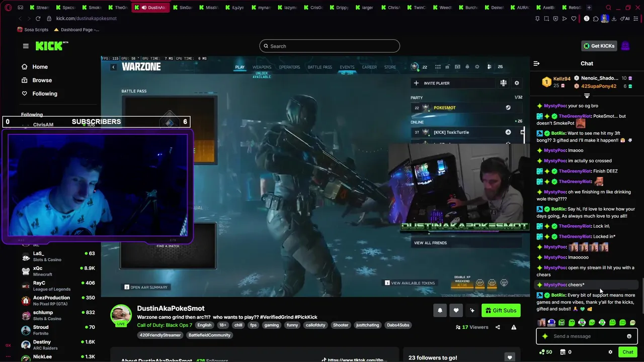Click the snapshot capture icon
644x362 pixels.
546,19
